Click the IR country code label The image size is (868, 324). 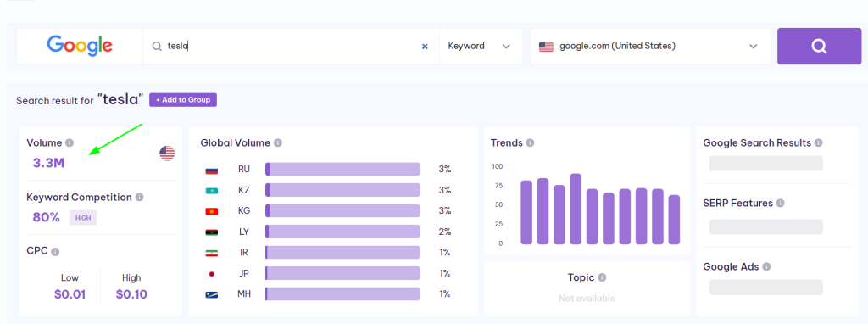point(244,253)
